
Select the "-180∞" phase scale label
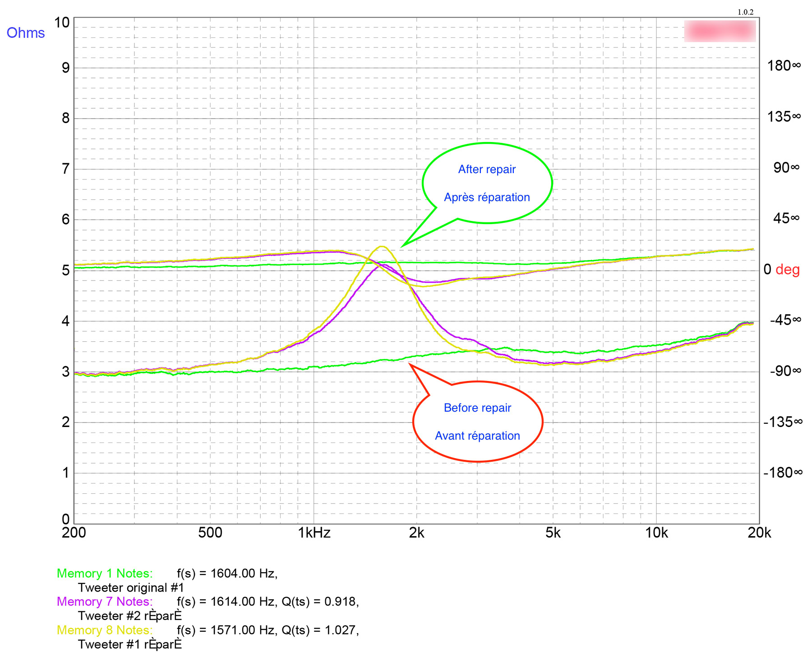pyautogui.click(x=783, y=473)
